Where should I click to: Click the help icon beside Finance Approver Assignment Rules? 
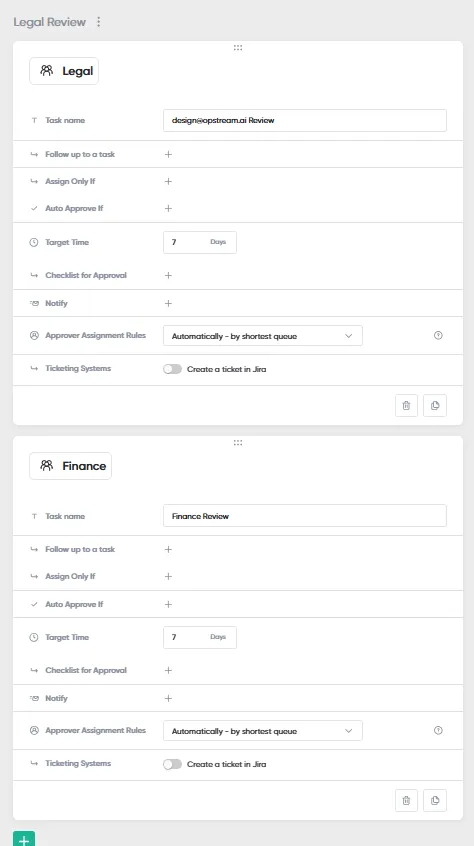(x=438, y=731)
